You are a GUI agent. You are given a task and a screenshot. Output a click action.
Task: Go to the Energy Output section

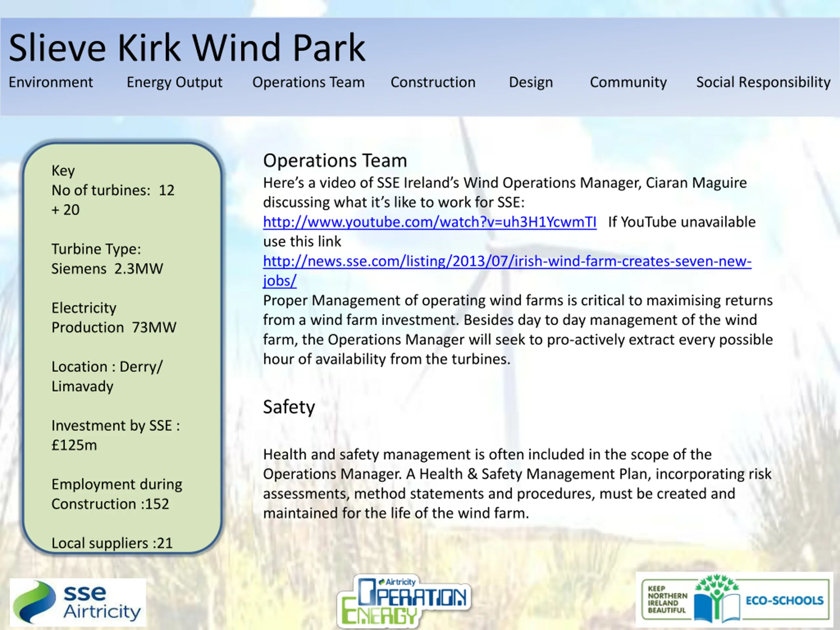174,82
